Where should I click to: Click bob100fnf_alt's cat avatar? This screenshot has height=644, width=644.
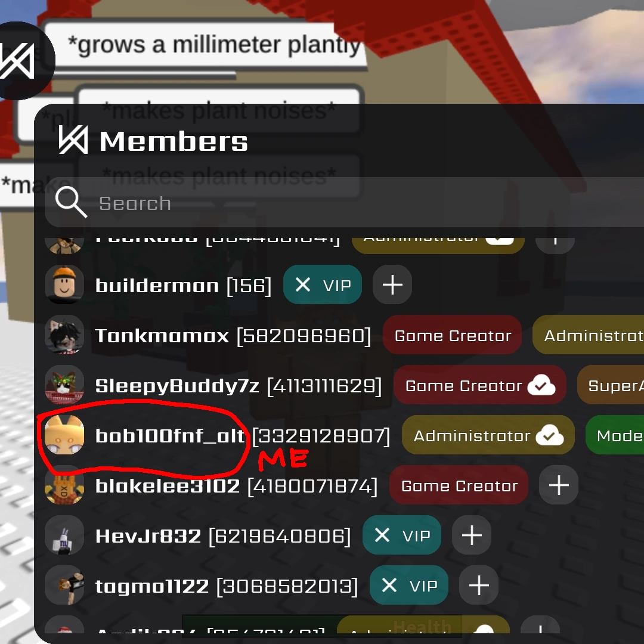pyautogui.click(x=64, y=435)
